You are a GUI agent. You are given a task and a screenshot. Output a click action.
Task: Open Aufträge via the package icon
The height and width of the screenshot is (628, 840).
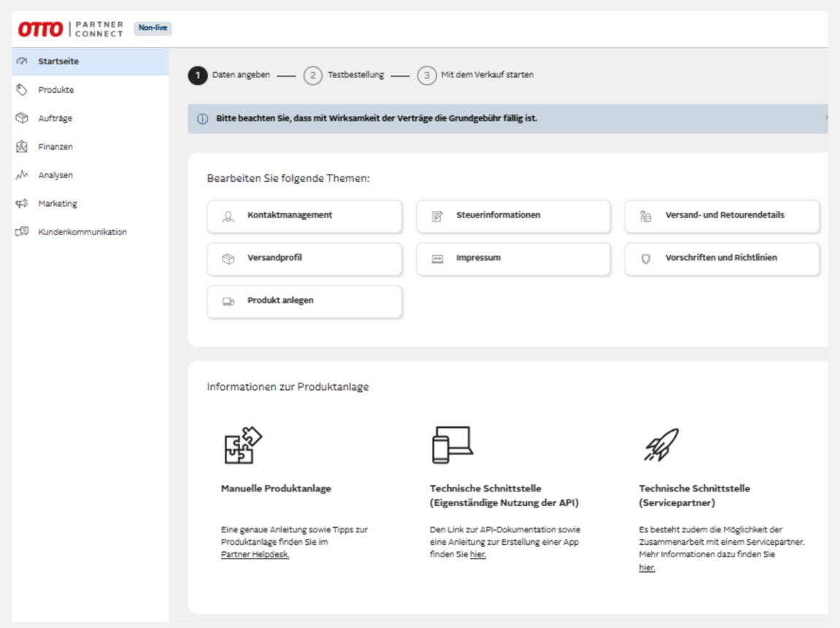pos(23,118)
